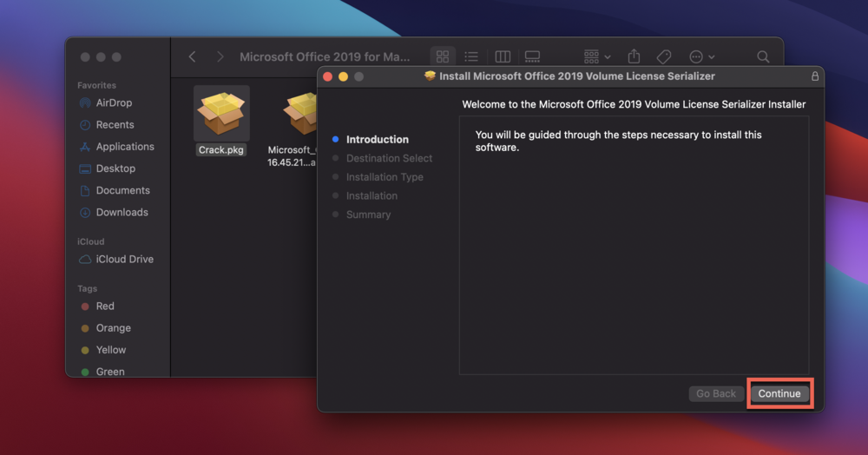
Task: Click the lock icon in installer title bar
Action: [814, 76]
